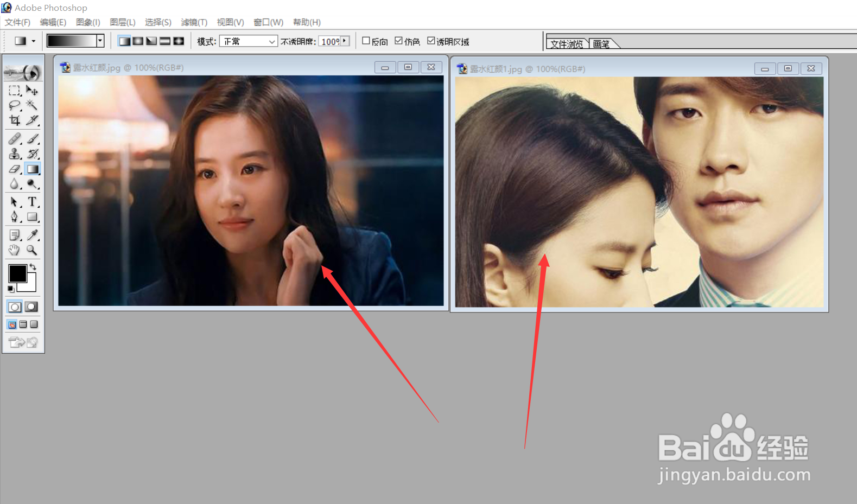Select the Crop tool
This screenshot has width=857, height=504.
pyautogui.click(x=15, y=120)
